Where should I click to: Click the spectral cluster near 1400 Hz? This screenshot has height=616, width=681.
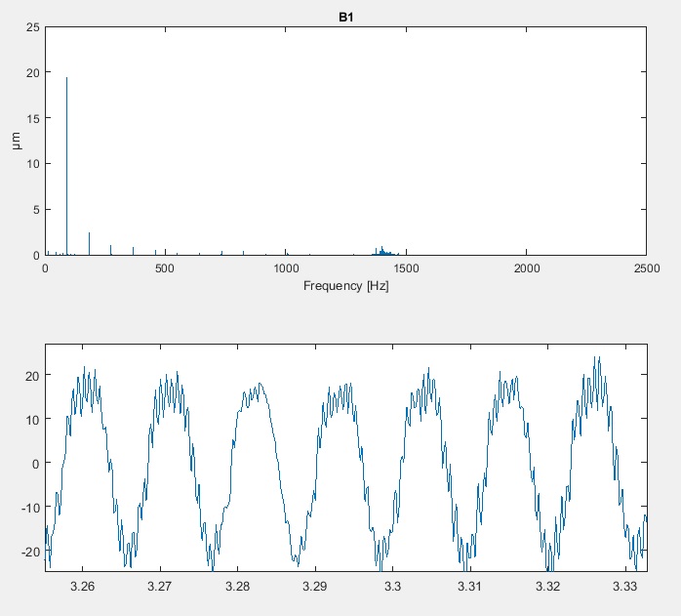384,251
